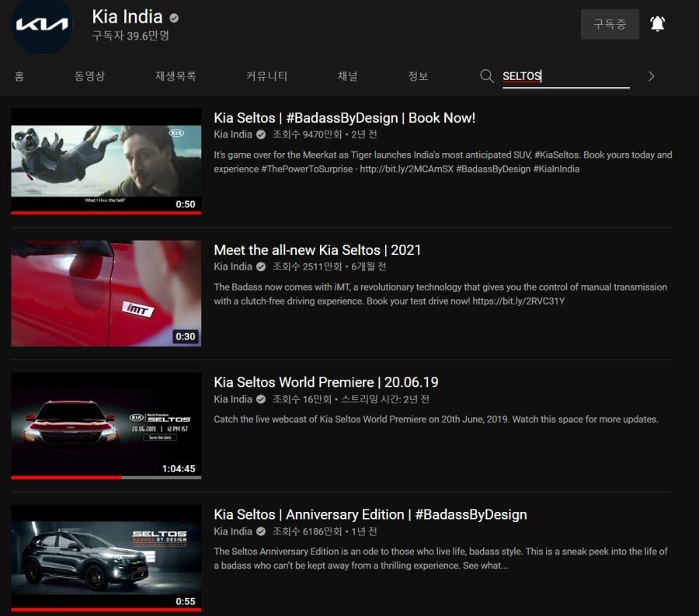This screenshot has height=616, width=699.
Task: Click watch progress bar on World Premiere thumbnail
Action: coord(106,478)
